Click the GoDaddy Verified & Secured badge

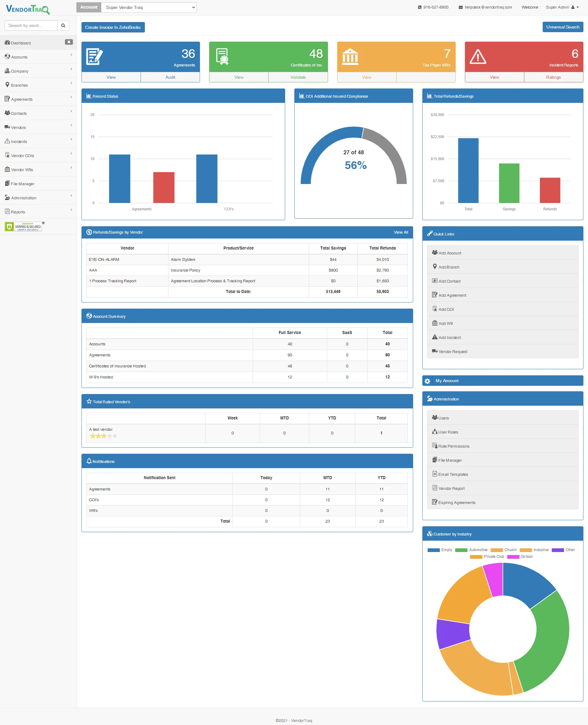(23, 227)
